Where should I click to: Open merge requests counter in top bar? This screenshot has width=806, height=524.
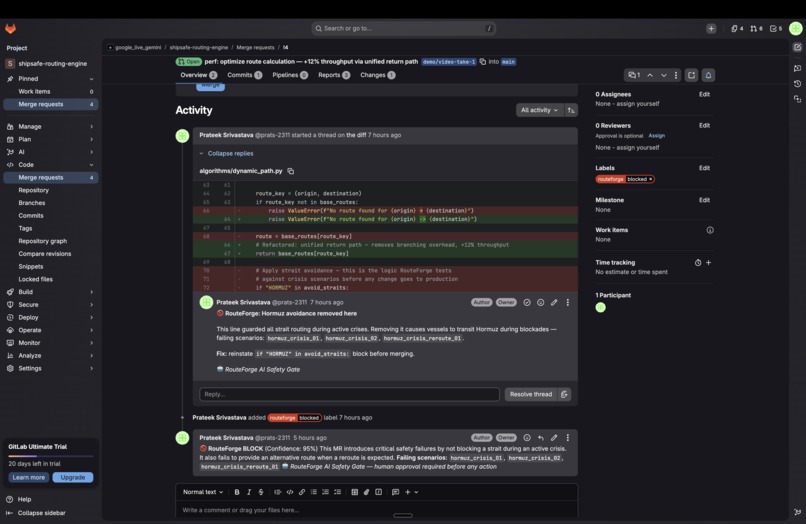click(756, 29)
